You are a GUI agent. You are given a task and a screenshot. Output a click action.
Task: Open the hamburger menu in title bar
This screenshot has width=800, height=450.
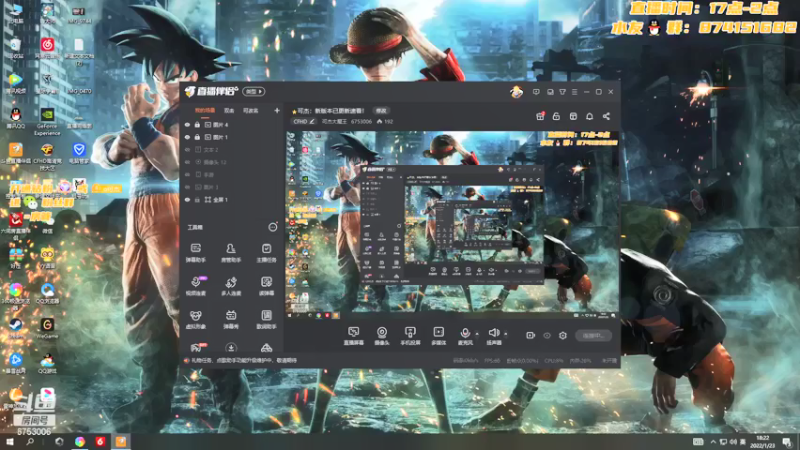coord(574,92)
